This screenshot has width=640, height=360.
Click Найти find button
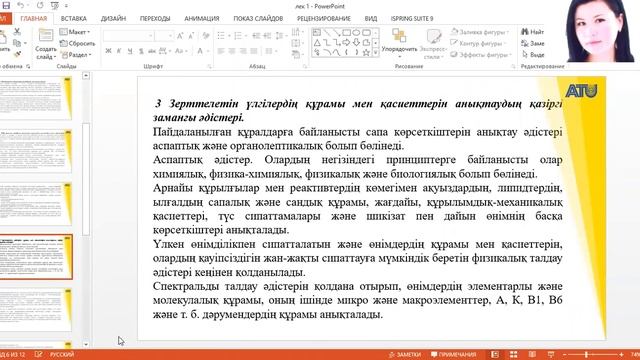point(533,31)
